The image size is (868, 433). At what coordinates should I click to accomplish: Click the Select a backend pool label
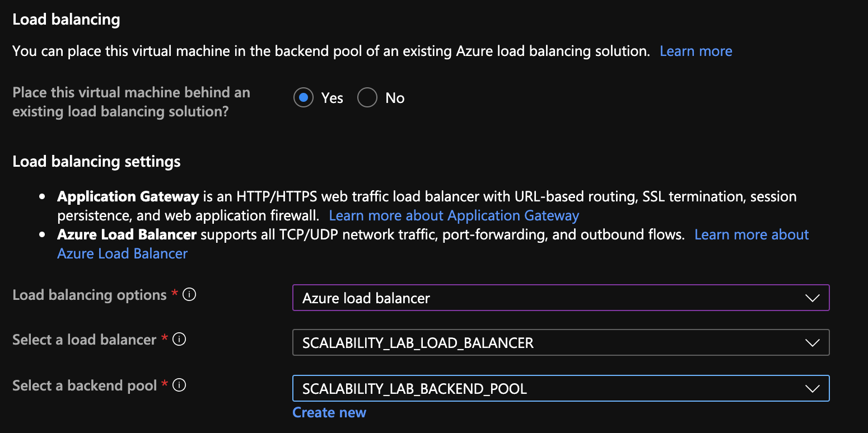click(85, 385)
